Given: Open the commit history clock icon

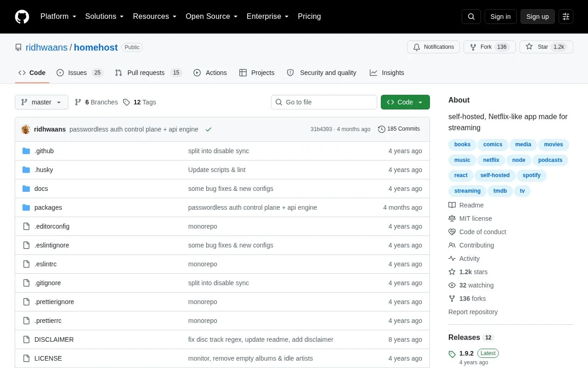Looking at the screenshot, I should pos(381,129).
